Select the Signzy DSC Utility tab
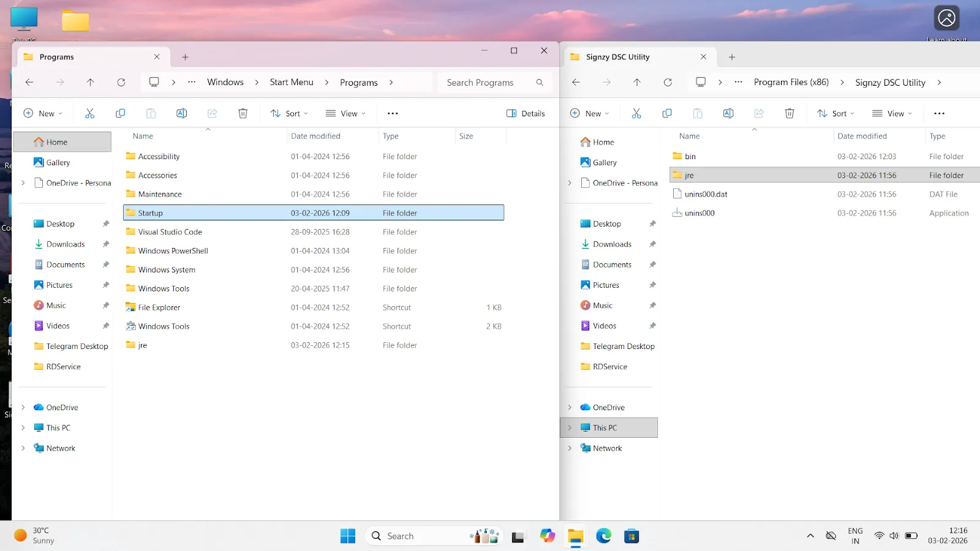The image size is (980, 551). 639,57
